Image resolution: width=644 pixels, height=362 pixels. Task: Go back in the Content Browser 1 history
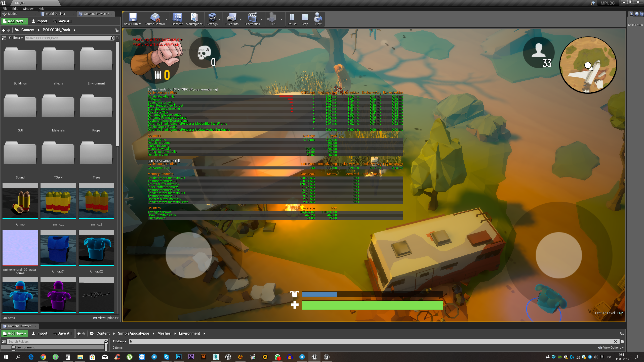coord(79,334)
